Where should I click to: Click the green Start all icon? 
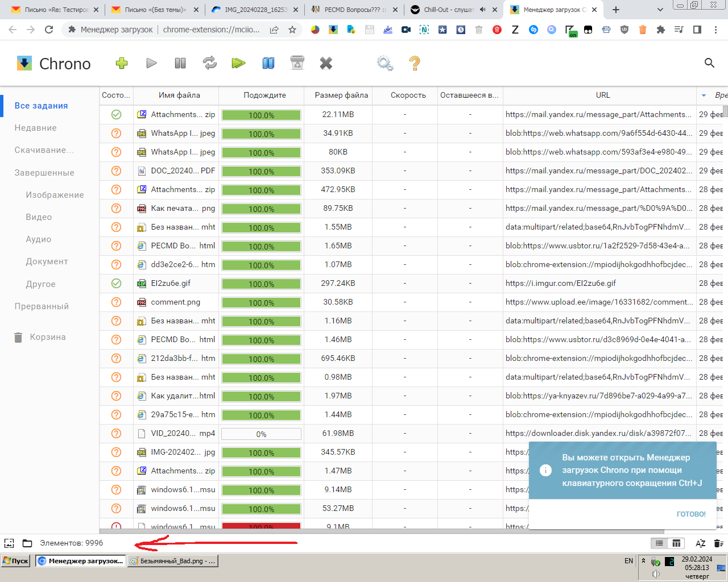coord(238,64)
